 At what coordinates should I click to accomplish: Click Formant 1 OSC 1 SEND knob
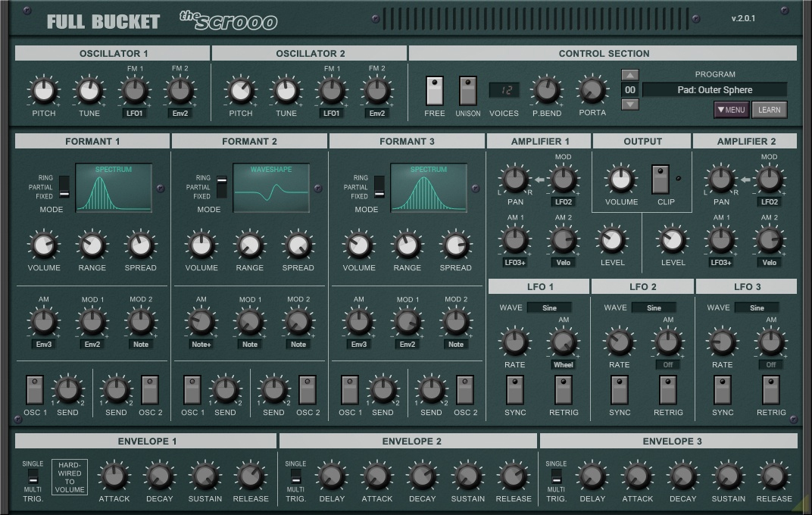point(68,390)
